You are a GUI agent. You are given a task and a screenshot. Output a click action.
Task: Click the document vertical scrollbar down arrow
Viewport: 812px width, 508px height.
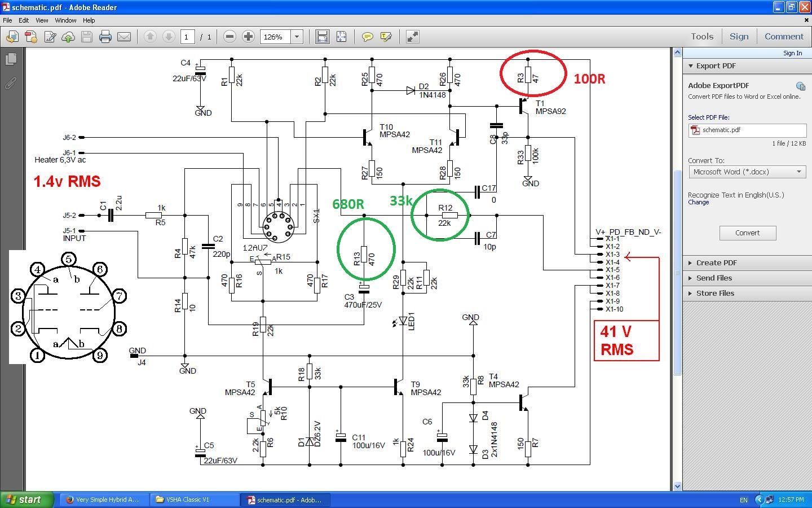[677, 486]
